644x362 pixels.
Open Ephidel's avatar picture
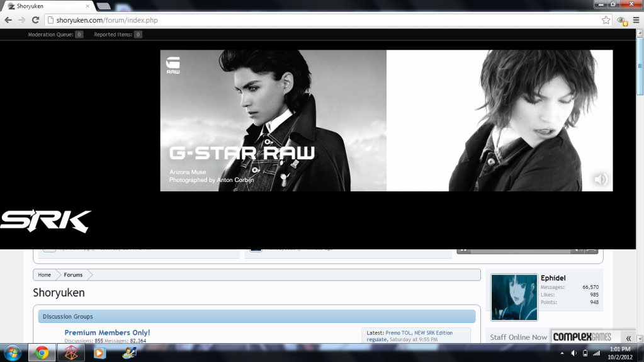pos(514,298)
